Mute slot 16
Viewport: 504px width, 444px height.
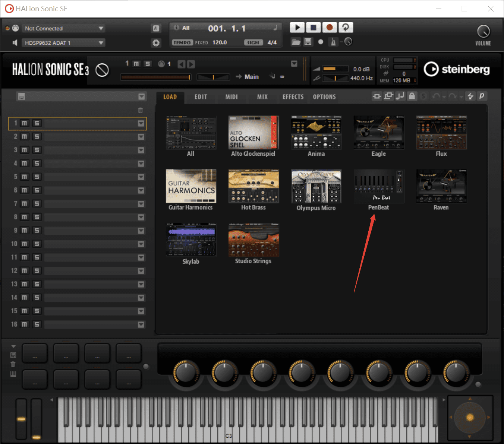coord(24,324)
